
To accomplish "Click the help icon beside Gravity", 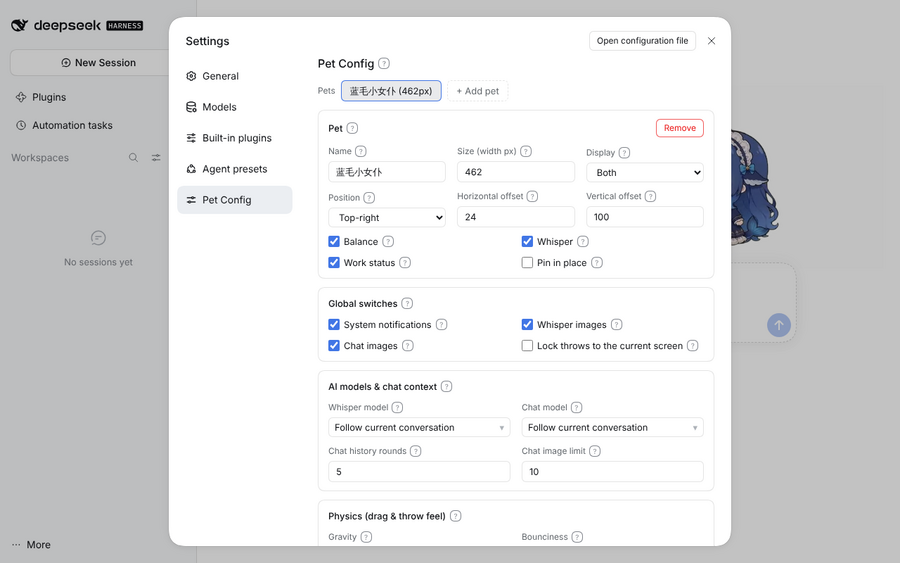I will coord(366,537).
